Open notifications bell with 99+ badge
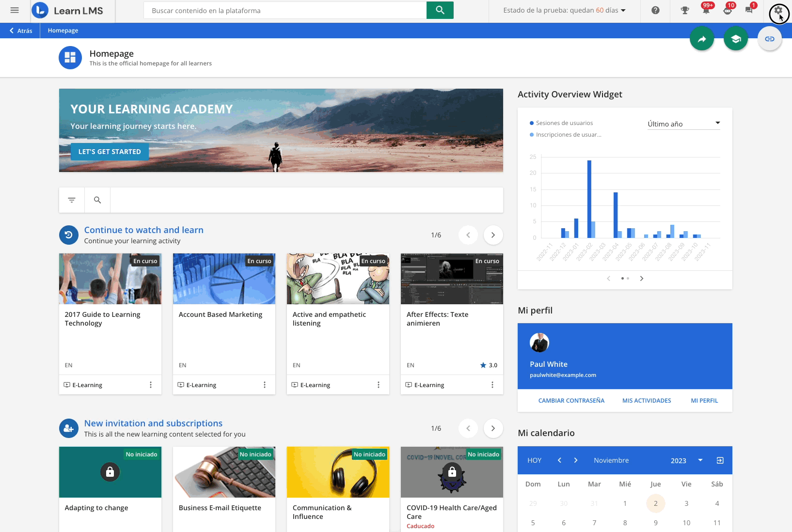This screenshot has height=532, width=792. coord(706,9)
